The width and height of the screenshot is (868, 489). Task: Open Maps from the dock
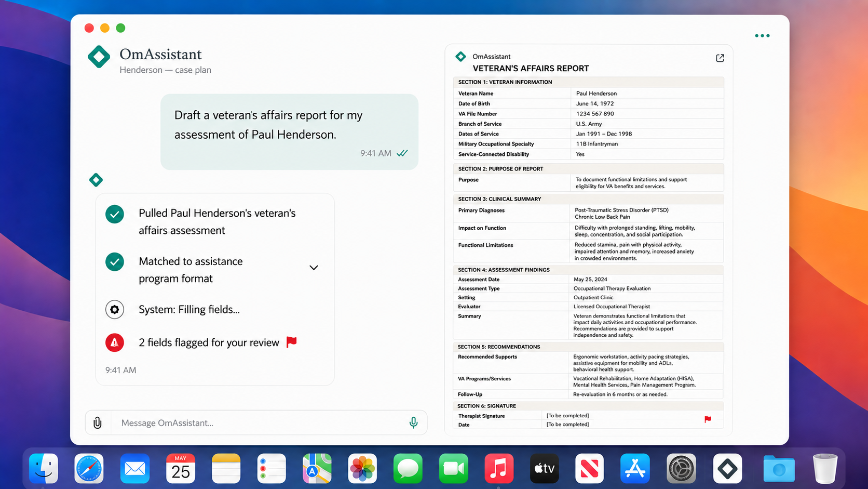click(317, 468)
